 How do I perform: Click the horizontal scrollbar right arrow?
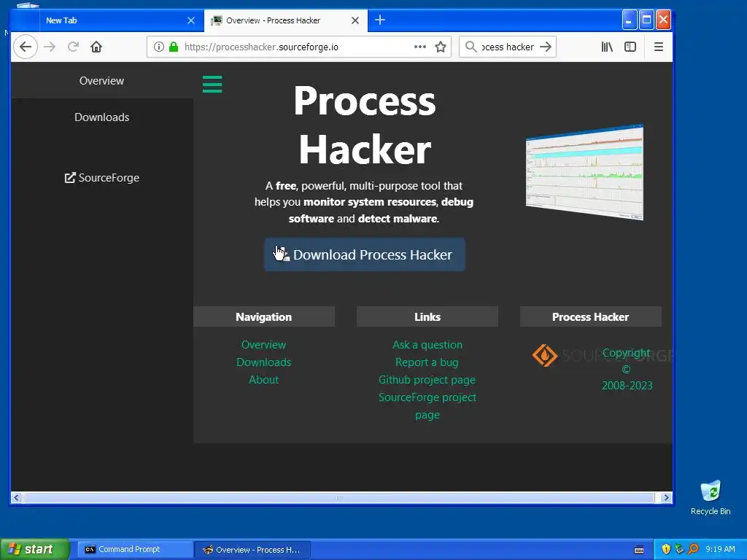coord(667,497)
